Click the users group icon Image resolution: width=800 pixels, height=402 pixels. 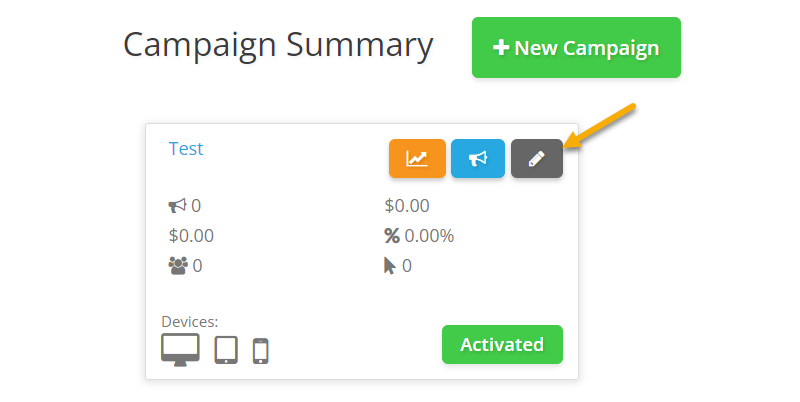tap(178, 266)
